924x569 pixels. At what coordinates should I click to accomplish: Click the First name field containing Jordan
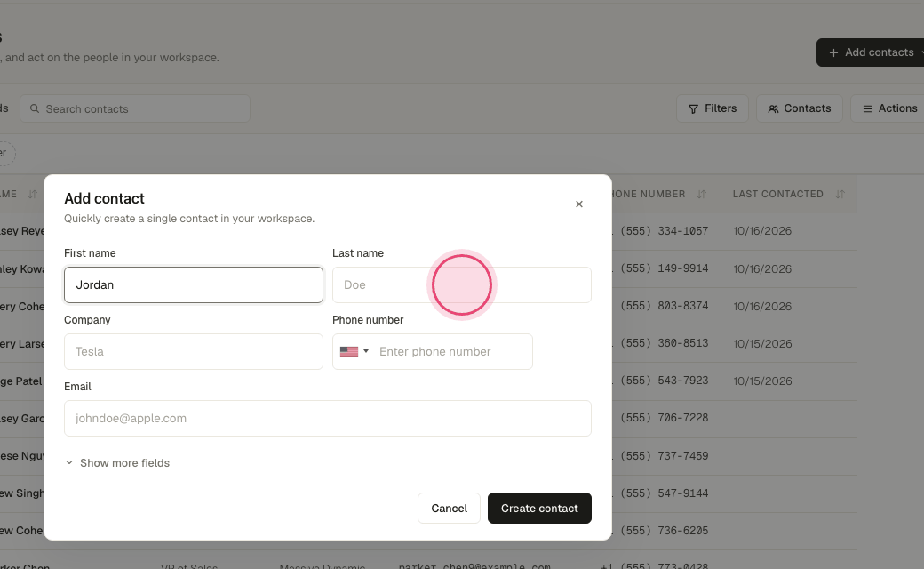194,284
